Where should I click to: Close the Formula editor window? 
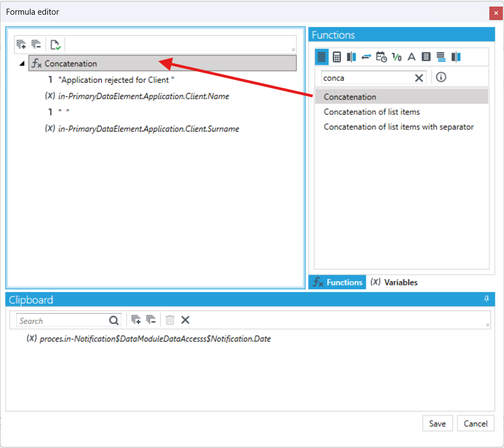(x=496, y=13)
